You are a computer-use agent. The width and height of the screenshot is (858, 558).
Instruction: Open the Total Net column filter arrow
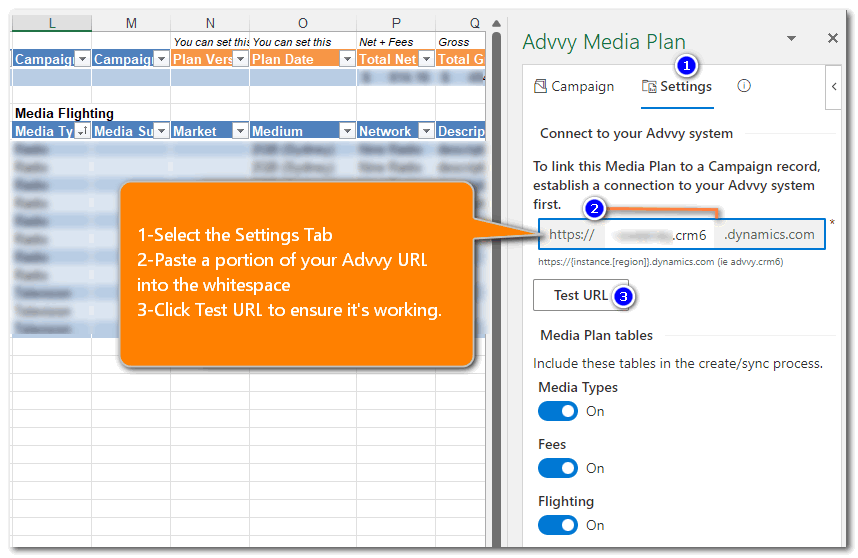(x=425, y=59)
